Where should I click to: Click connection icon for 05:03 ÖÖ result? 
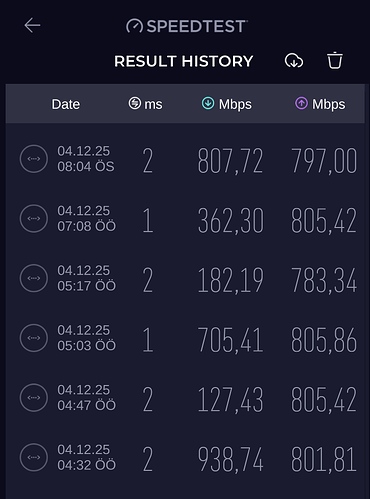click(x=34, y=338)
